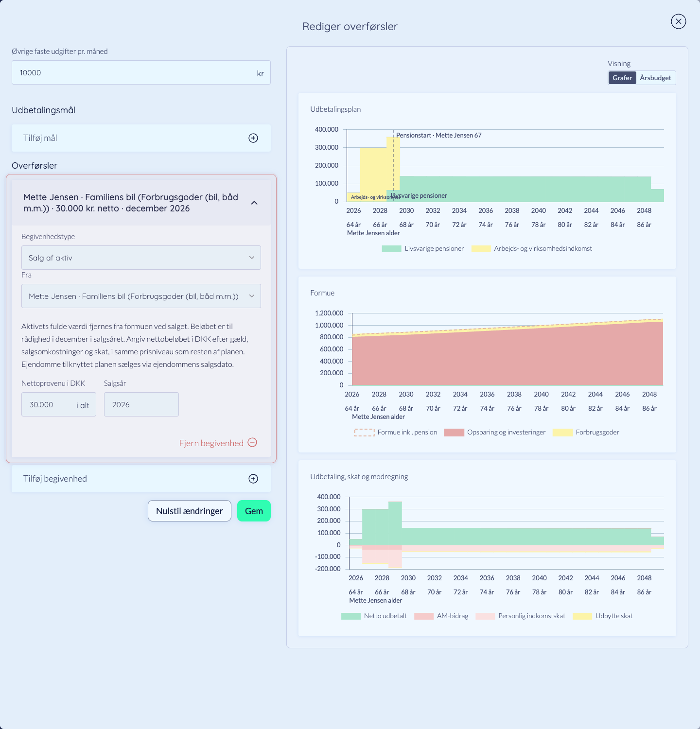The width and height of the screenshot is (700, 729).
Task: Toggle Livsvarige pensioner legend swatch
Action: point(391,249)
